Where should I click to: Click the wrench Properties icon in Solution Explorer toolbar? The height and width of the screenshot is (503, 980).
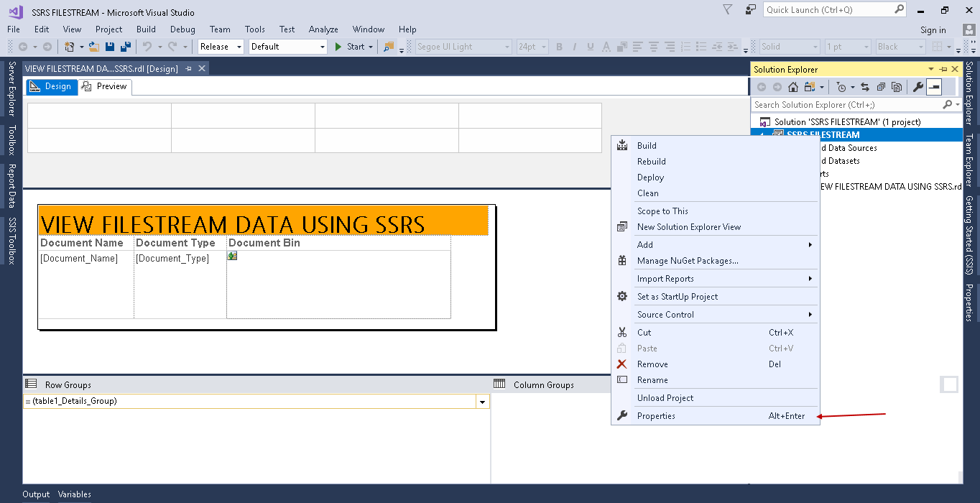coord(917,87)
